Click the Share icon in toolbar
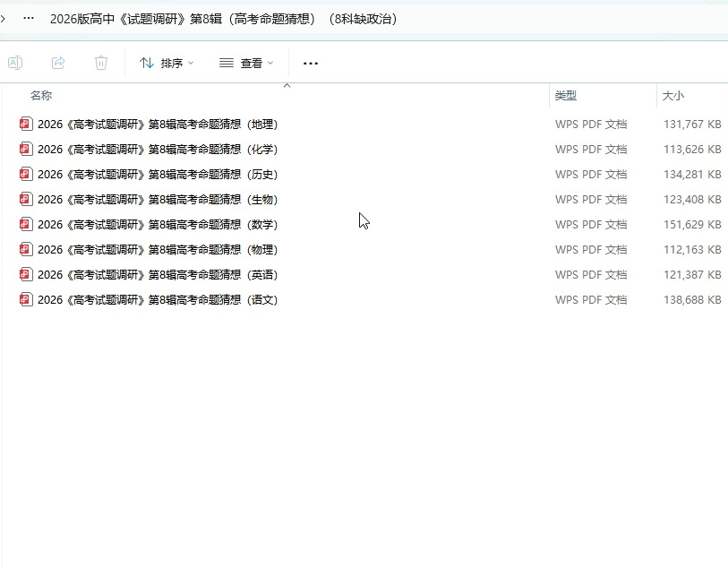Viewport: 728px width, 568px height. tap(58, 63)
